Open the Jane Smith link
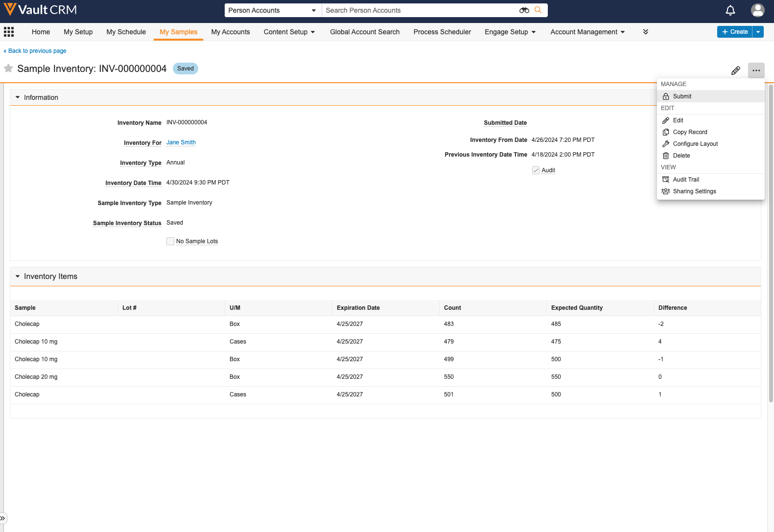The height and width of the screenshot is (532, 774). click(x=181, y=142)
